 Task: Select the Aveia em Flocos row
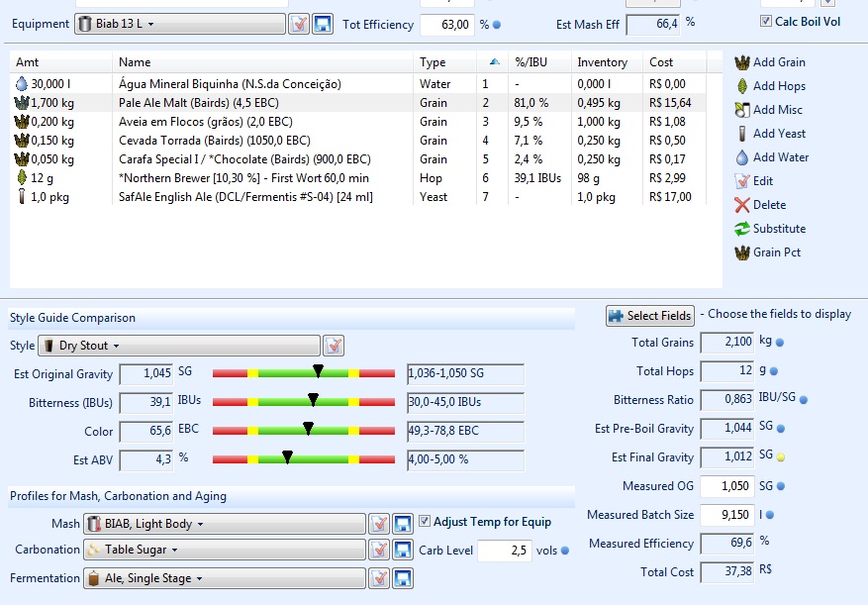[x=357, y=122]
